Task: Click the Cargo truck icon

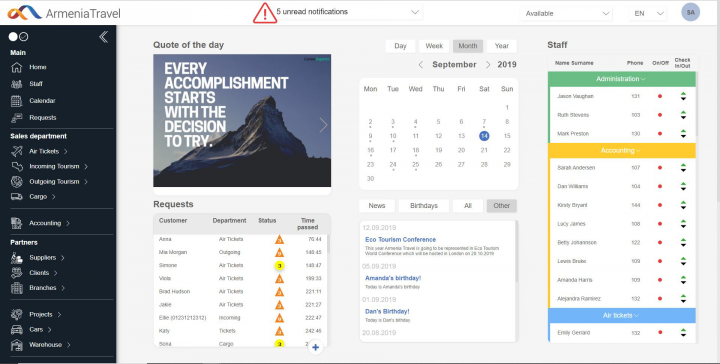Action: [x=17, y=196]
